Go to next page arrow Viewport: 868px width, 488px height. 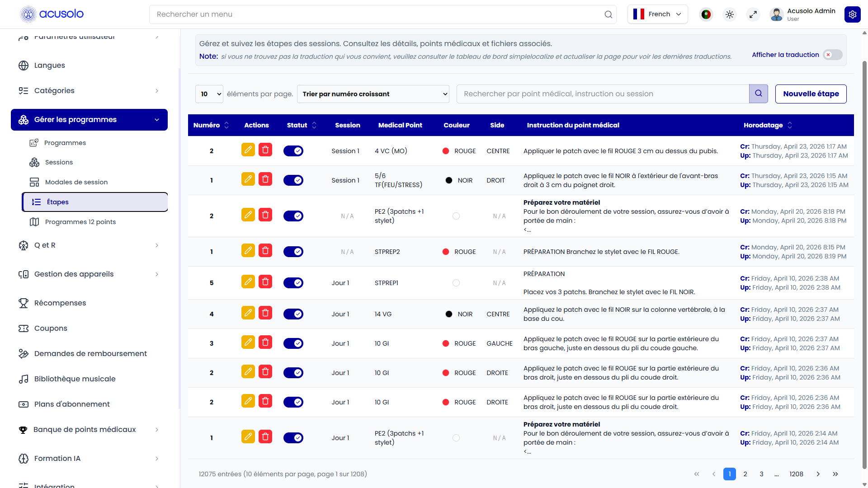tap(818, 474)
